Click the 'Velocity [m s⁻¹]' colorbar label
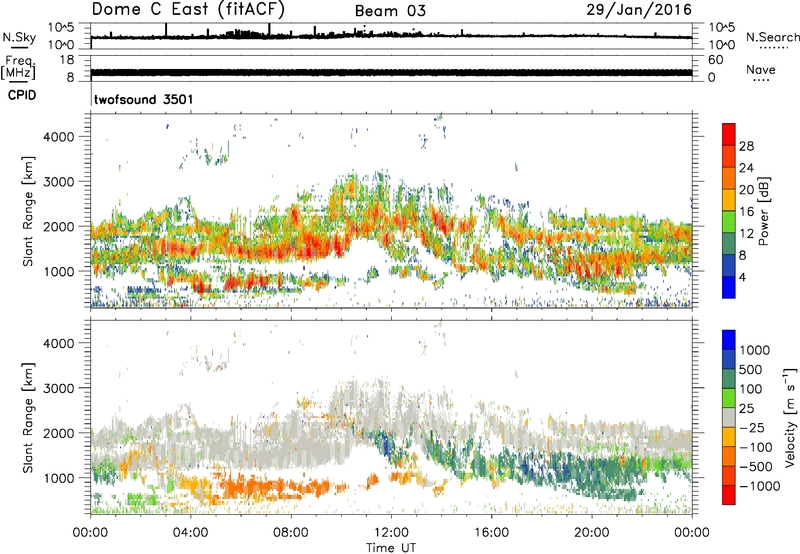 (790, 417)
